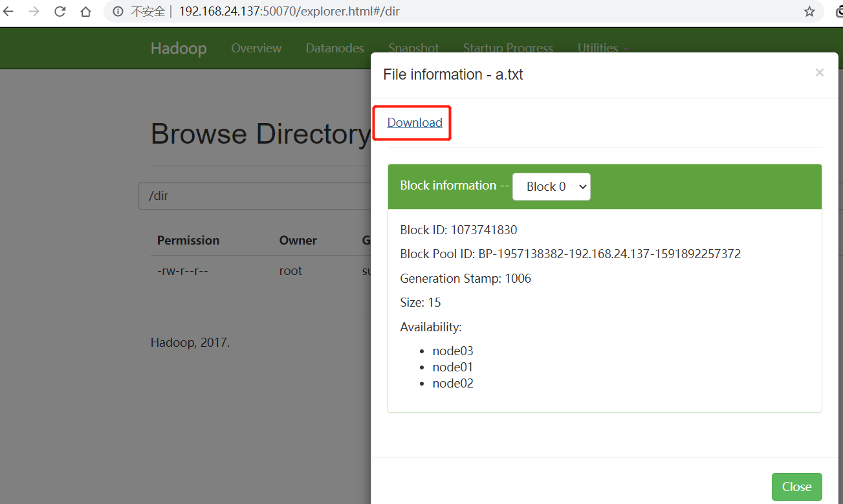
Task: Click the browser profile icon top right
Action: coord(839,11)
